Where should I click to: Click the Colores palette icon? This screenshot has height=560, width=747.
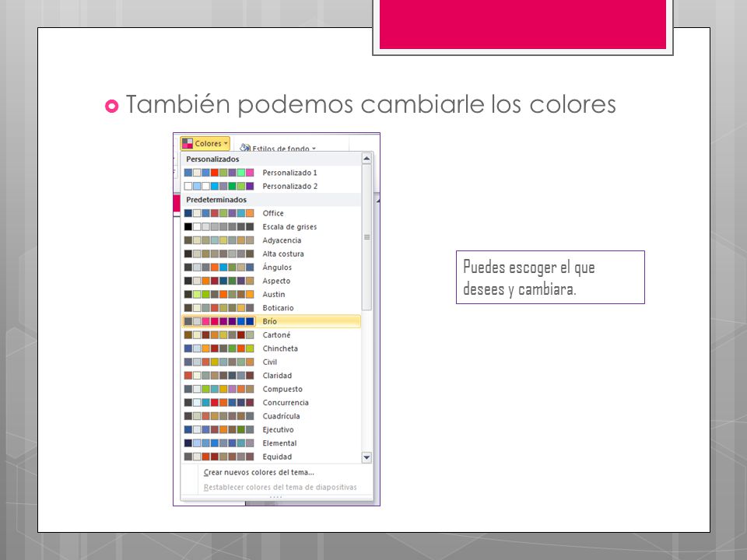188,143
